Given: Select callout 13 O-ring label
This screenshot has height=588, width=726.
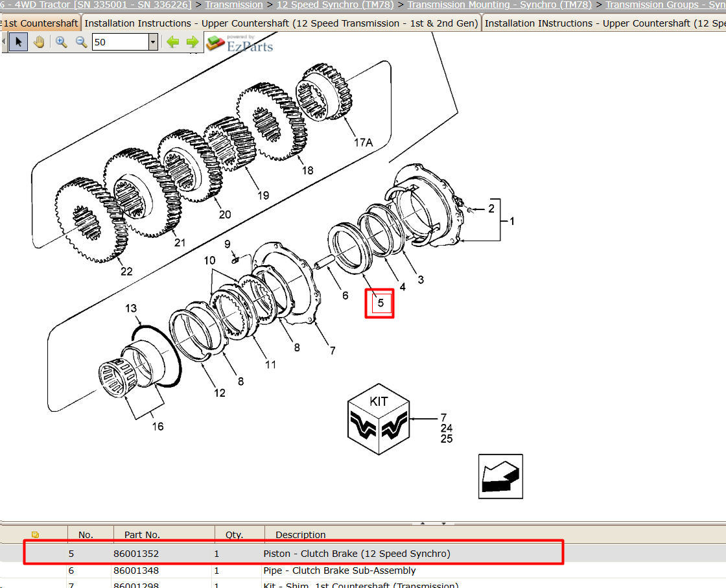Looking at the screenshot, I should click(131, 309).
